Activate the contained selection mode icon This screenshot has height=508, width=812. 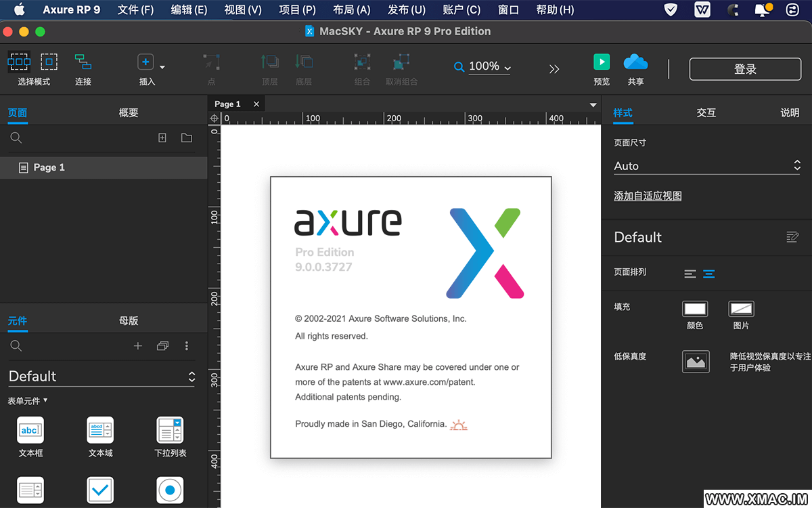coord(49,62)
